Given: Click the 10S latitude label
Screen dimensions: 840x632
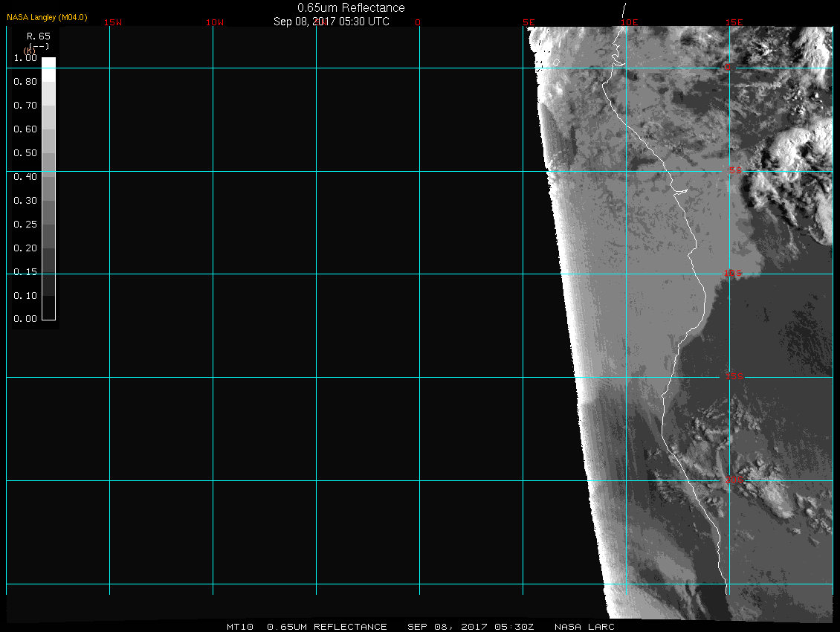Looking at the screenshot, I should 733,274.
